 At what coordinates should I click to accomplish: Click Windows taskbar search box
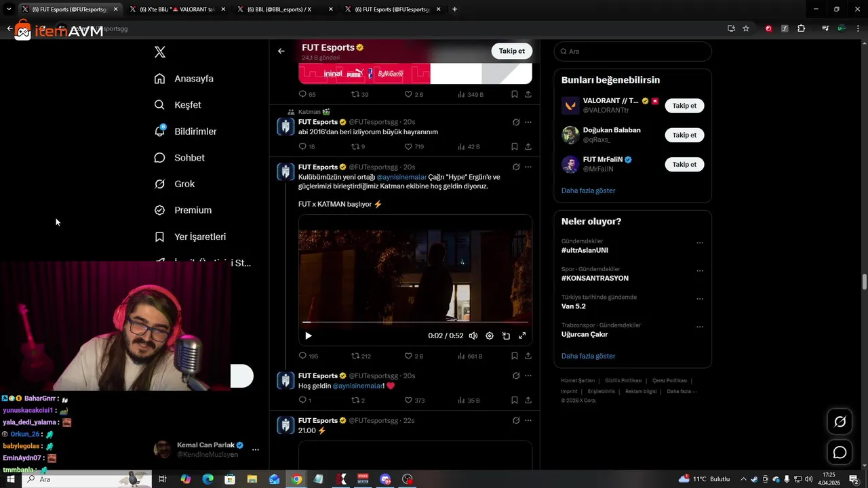(86, 479)
